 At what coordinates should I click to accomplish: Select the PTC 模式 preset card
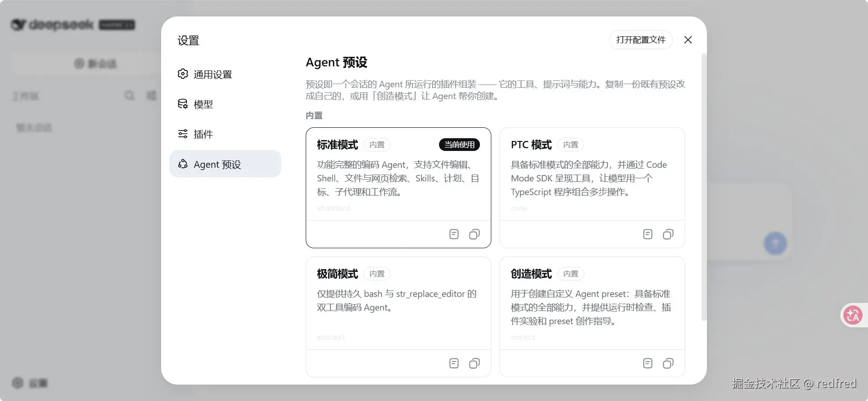click(x=592, y=188)
